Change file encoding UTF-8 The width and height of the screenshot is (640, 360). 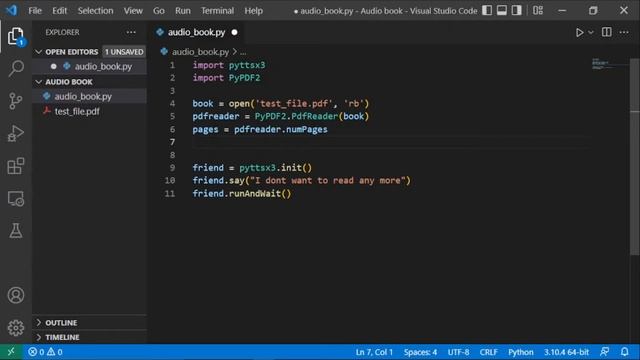click(458, 352)
